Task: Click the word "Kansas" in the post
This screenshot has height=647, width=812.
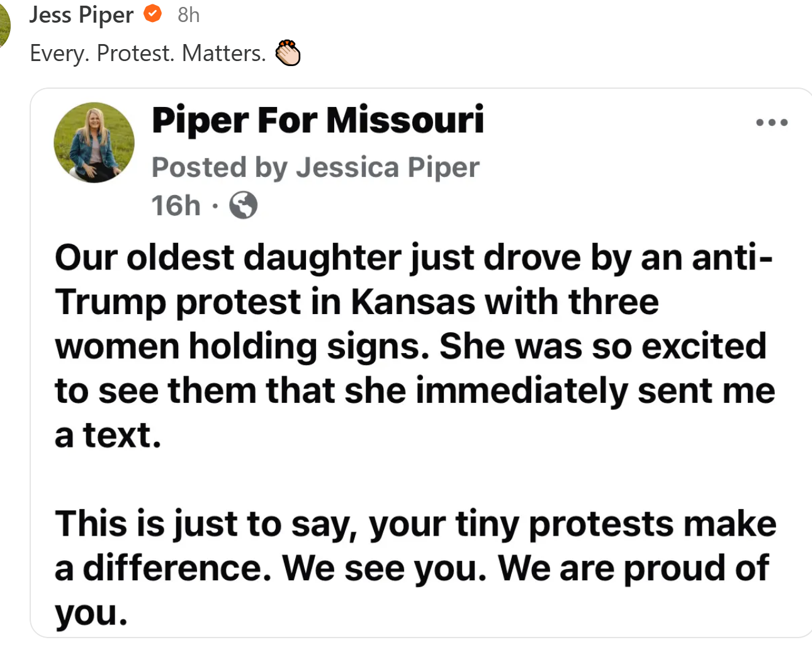Action: coord(413,302)
